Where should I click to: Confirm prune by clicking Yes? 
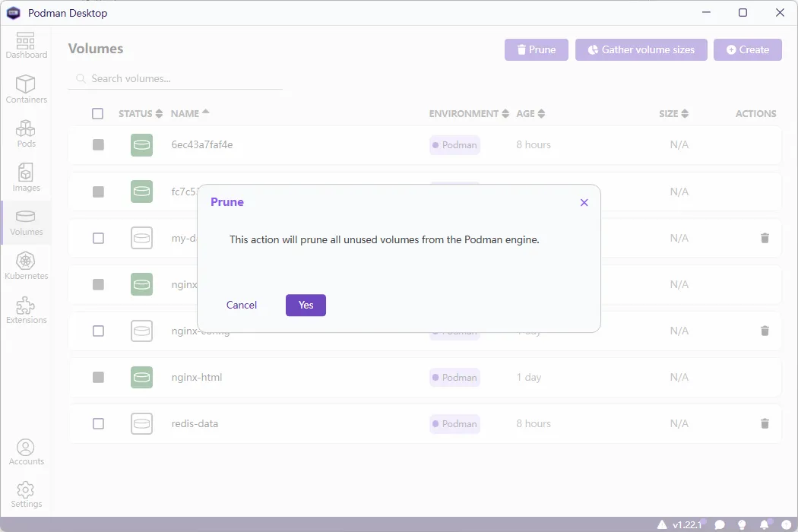coord(306,305)
